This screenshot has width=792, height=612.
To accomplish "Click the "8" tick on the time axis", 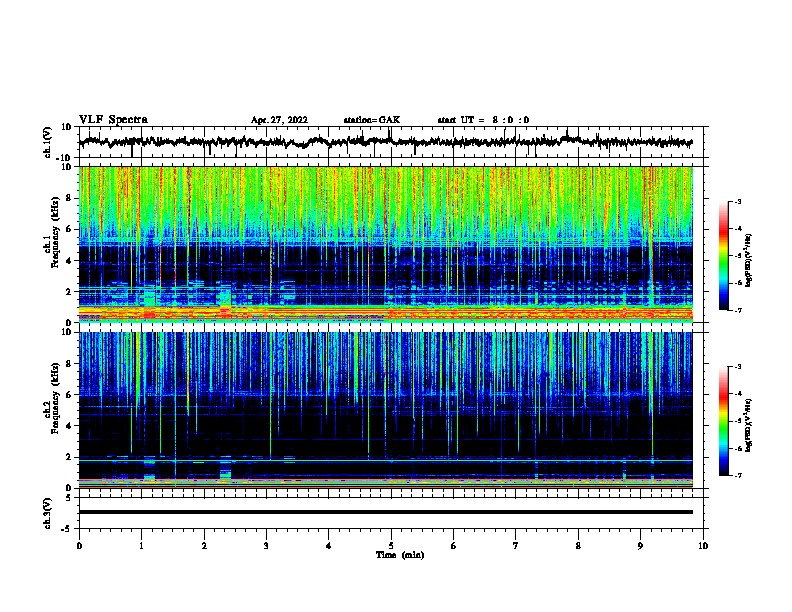I will [x=578, y=546].
